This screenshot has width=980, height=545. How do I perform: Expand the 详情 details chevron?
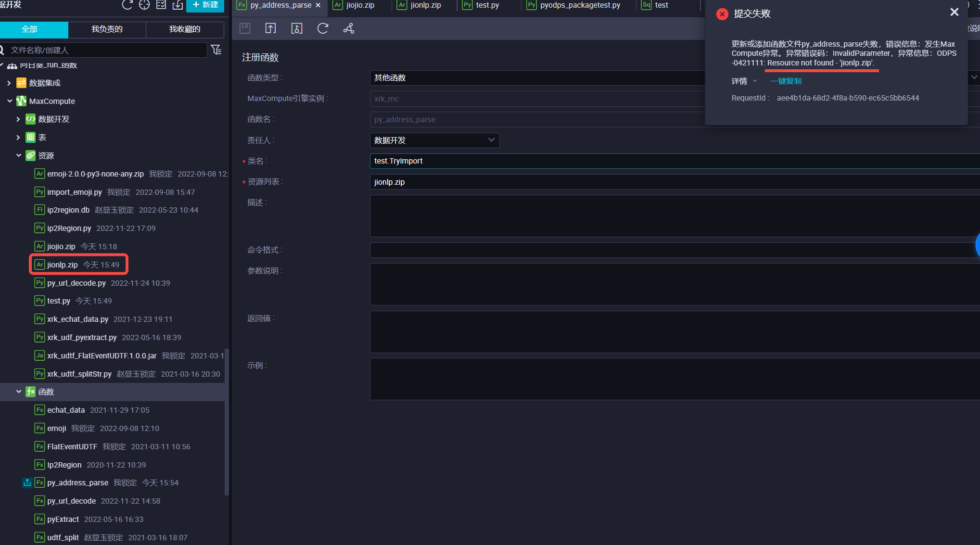[x=755, y=81]
